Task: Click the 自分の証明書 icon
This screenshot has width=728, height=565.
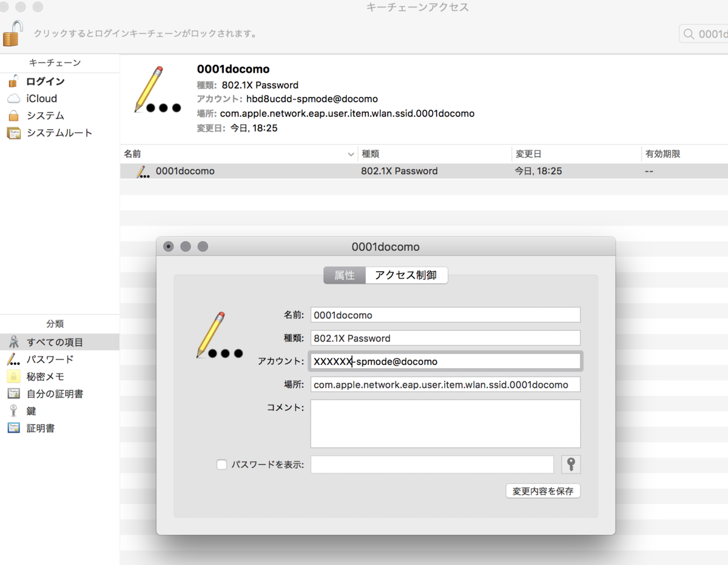Action: point(13,393)
